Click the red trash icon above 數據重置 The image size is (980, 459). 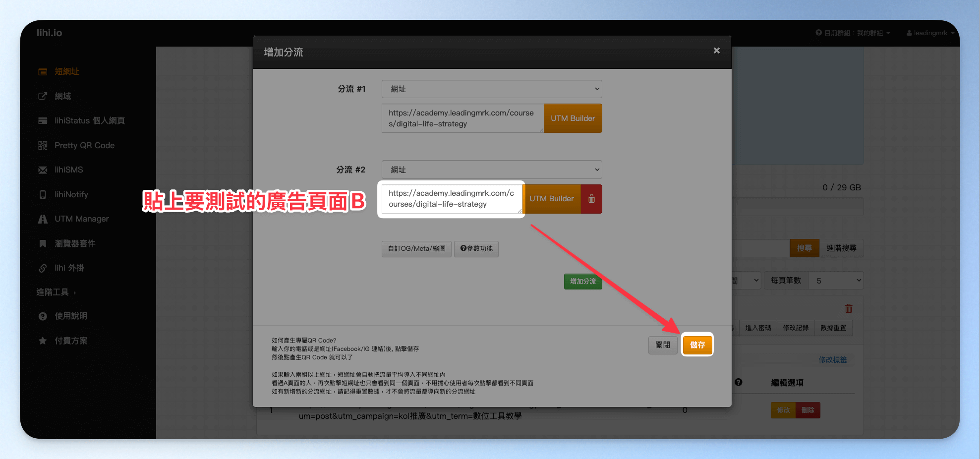tap(849, 308)
